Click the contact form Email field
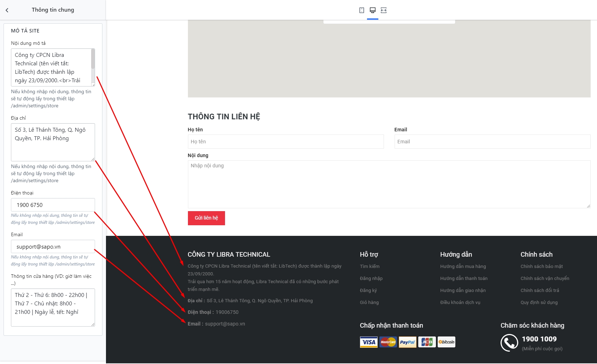597x364 pixels. (x=492, y=142)
